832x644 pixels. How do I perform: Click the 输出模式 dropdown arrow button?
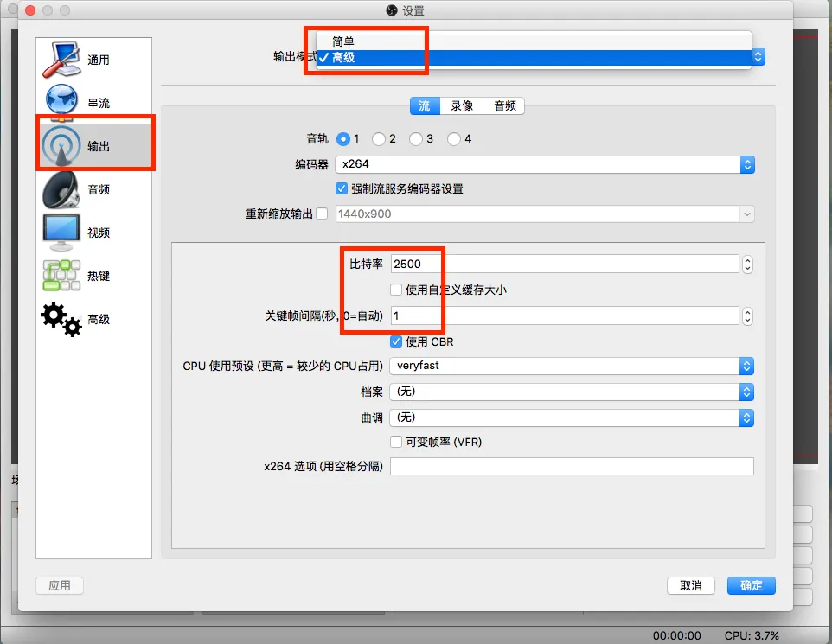tap(758, 57)
